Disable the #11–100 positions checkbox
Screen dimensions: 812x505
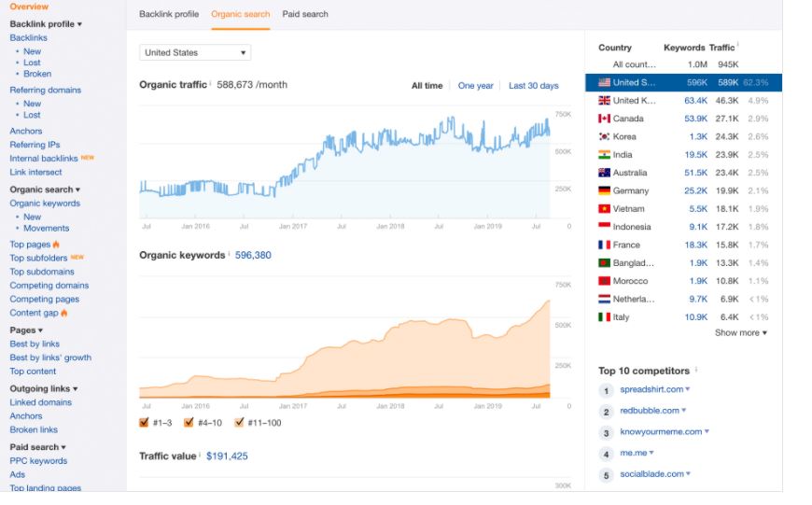click(239, 422)
